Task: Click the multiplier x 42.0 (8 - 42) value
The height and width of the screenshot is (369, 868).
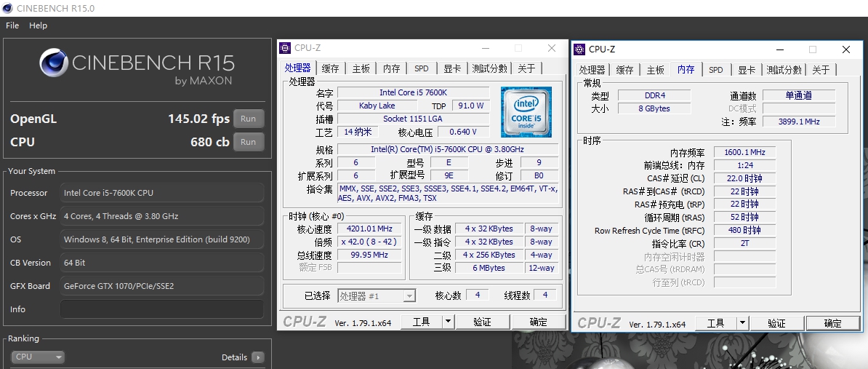Action: click(369, 242)
